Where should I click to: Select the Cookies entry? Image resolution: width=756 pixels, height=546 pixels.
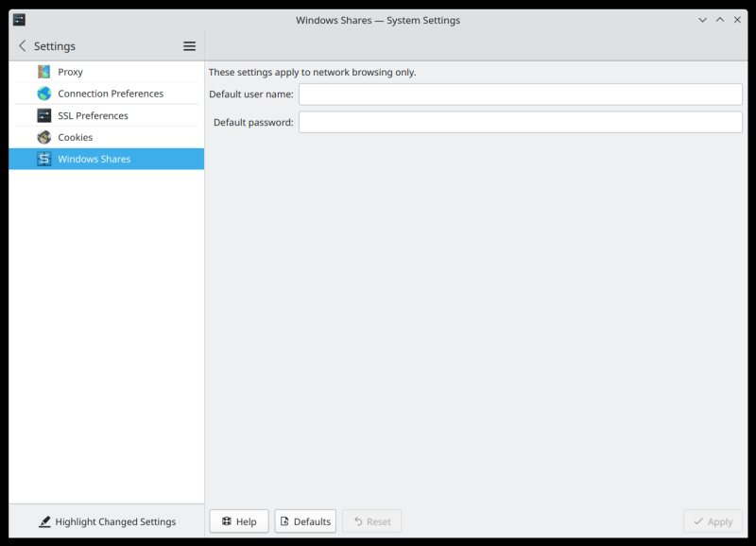pos(107,137)
